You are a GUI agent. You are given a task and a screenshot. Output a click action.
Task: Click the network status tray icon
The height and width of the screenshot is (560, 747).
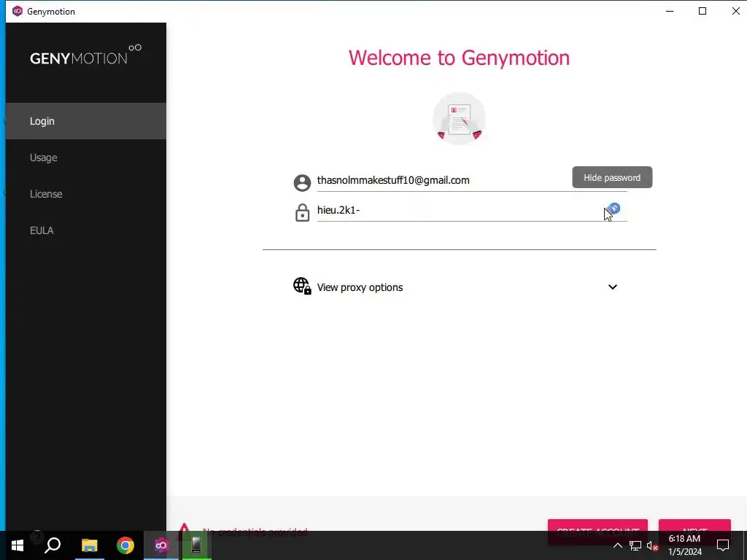click(635, 545)
